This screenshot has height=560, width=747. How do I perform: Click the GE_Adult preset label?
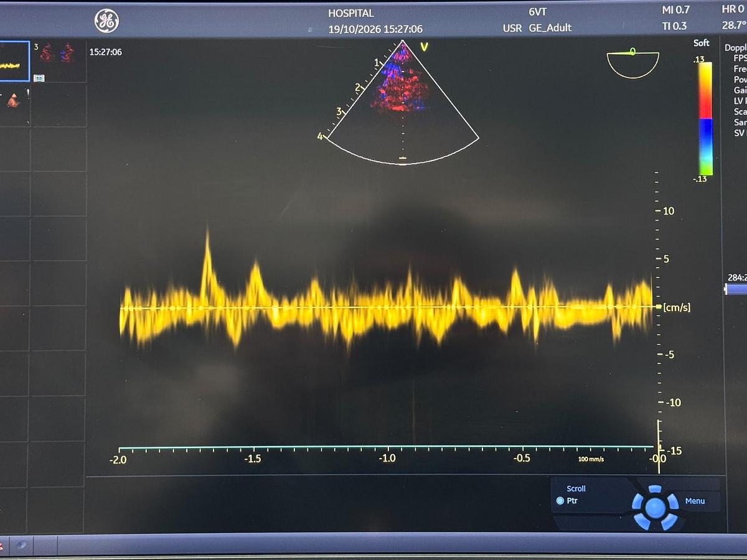pyautogui.click(x=550, y=28)
